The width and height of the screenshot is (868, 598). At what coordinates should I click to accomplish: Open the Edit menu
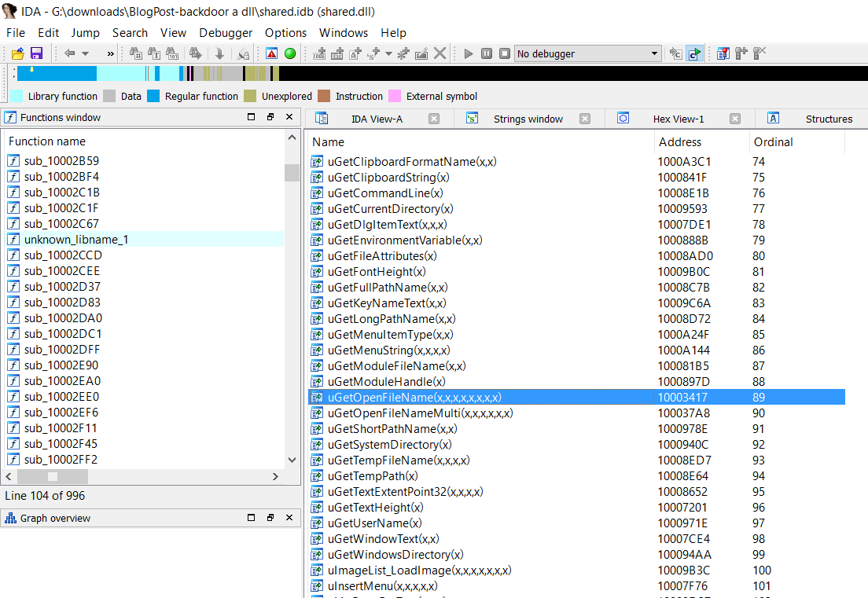pos(48,33)
